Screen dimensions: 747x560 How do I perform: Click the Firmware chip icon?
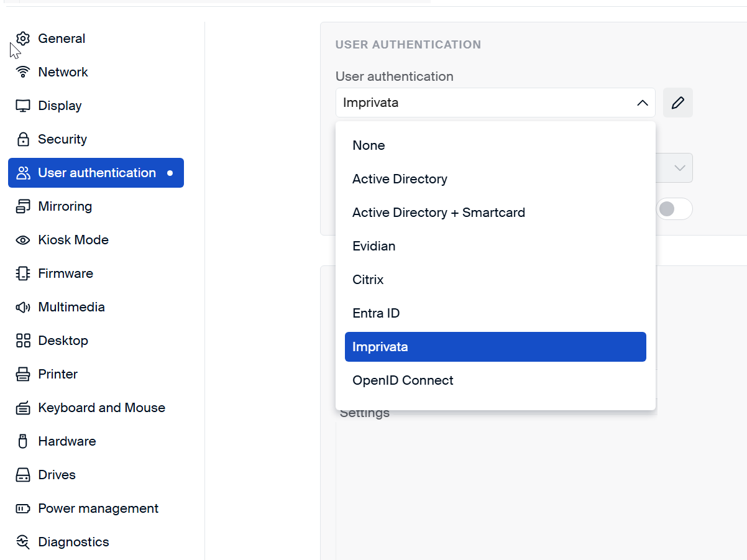click(x=23, y=273)
